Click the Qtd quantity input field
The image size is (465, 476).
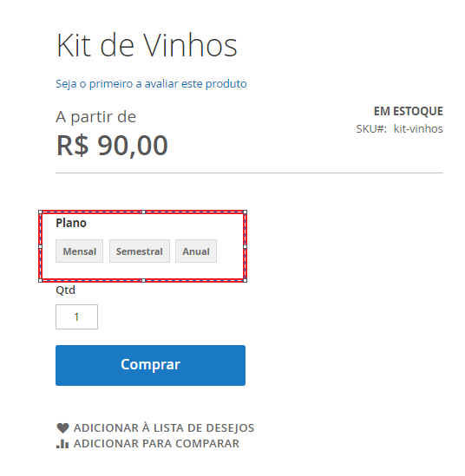pos(76,317)
